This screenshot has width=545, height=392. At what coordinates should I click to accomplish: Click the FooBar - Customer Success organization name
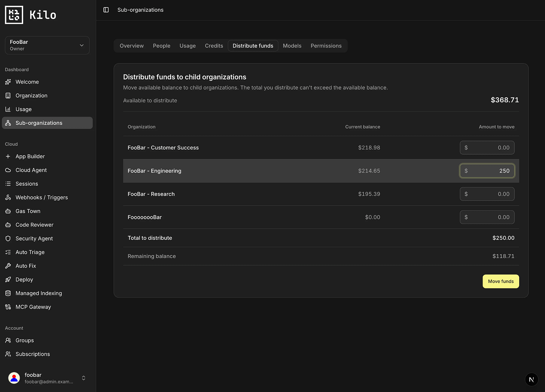163,148
